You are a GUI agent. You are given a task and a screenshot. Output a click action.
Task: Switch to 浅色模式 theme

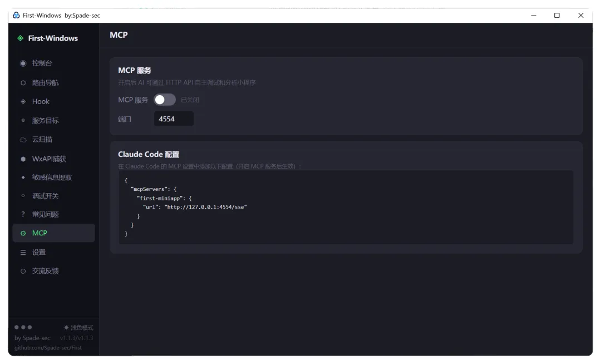[78, 328]
